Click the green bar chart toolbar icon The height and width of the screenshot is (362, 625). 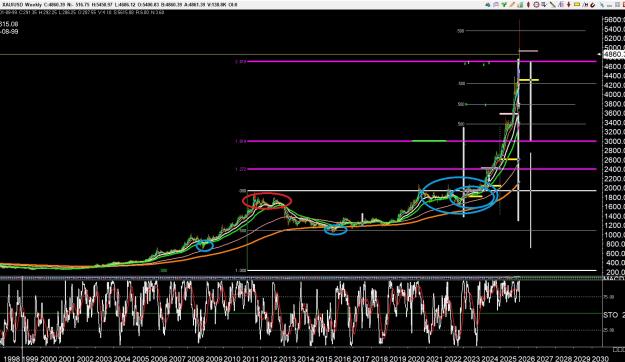tap(520, 5)
